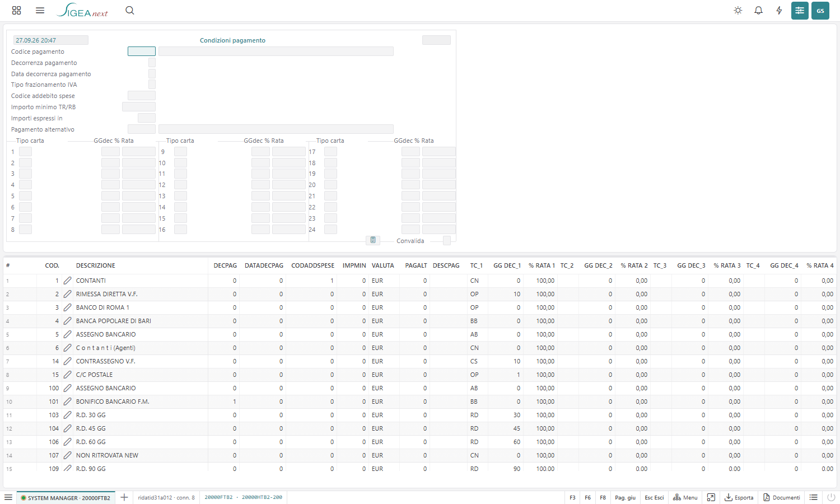The image size is (840, 504).
Task: Focus the Codice pagamento input field
Action: click(x=142, y=51)
